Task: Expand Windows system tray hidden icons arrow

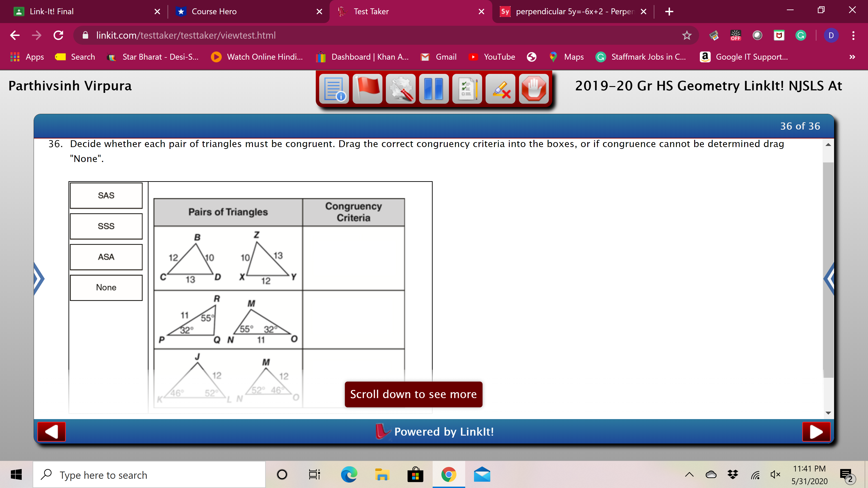Action: point(689,474)
